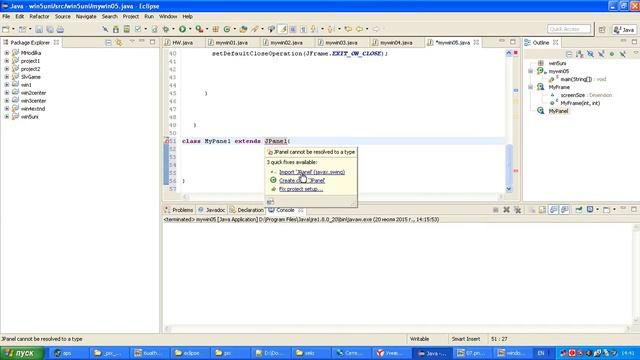The width and height of the screenshot is (640, 360).
Task: Toggle Link with Editor in Package Explorer
Action: 119,42
